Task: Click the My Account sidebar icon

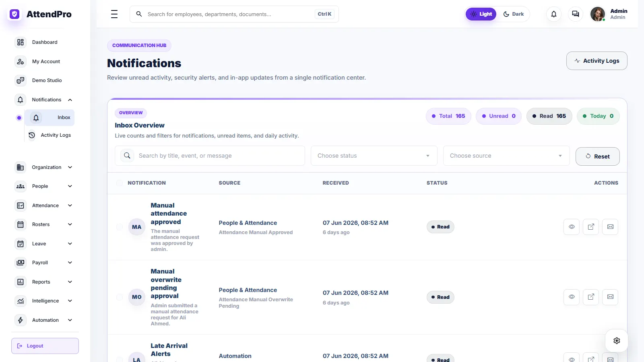Action: click(x=21, y=62)
